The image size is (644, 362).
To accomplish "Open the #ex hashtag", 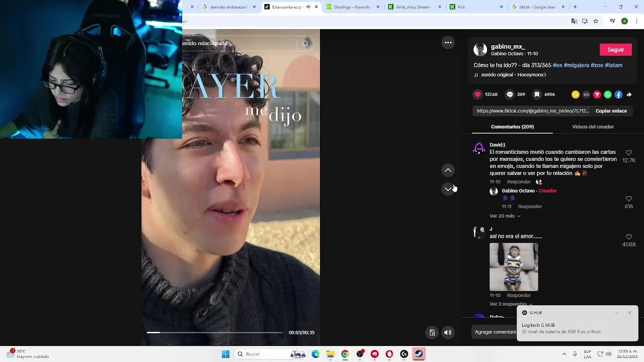I will 557,65.
